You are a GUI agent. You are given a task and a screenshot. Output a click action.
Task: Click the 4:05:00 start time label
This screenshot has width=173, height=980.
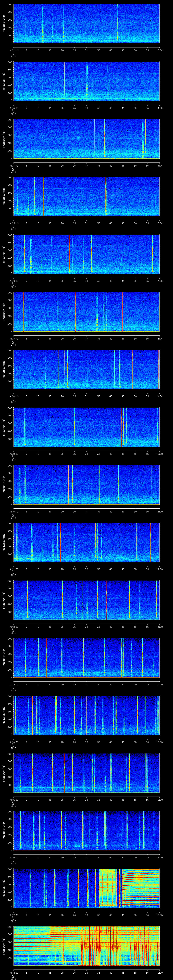click(14, 223)
